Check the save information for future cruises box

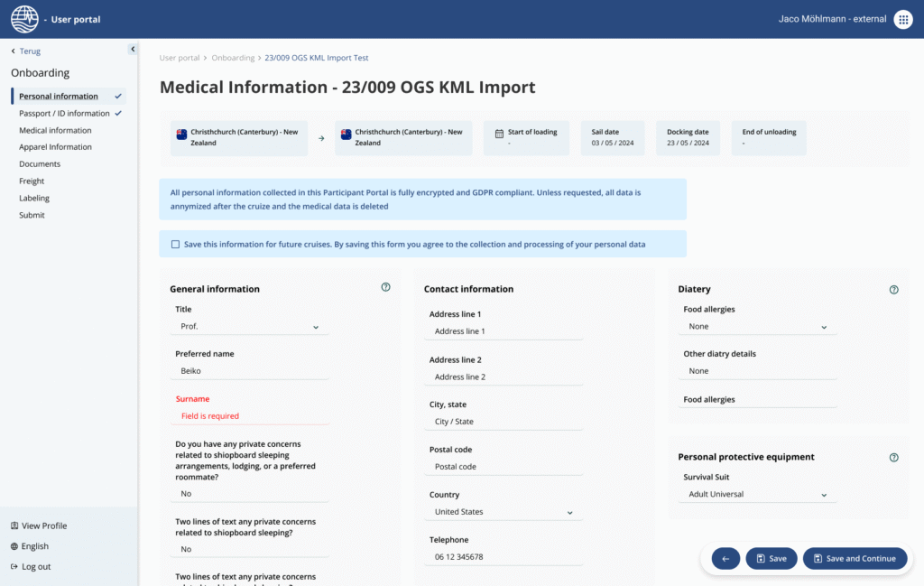(174, 243)
